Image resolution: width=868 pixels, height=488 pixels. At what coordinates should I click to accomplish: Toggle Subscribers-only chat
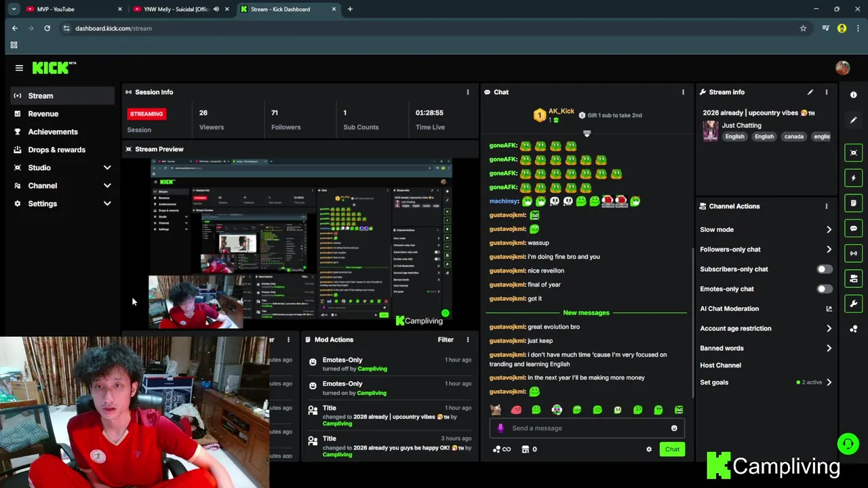click(x=824, y=269)
